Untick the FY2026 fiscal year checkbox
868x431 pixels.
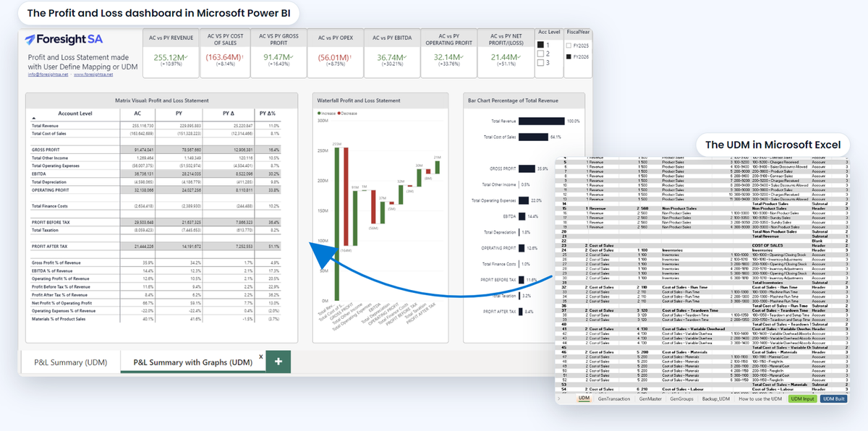tap(569, 56)
